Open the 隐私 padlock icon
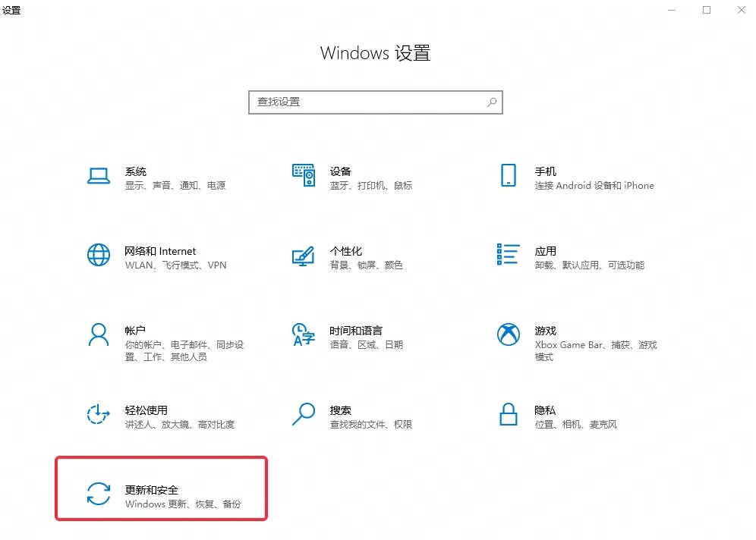 tap(508, 415)
